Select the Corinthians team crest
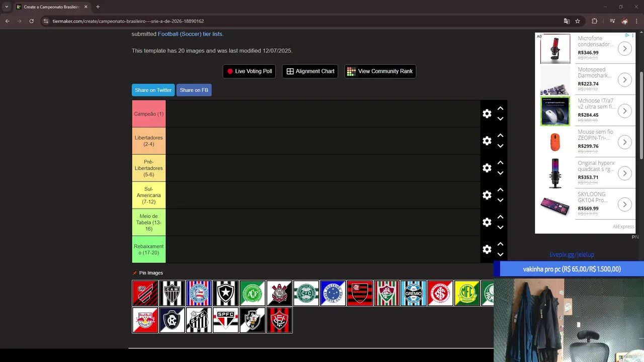This screenshot has height=362, width=644. click(279, 293)
